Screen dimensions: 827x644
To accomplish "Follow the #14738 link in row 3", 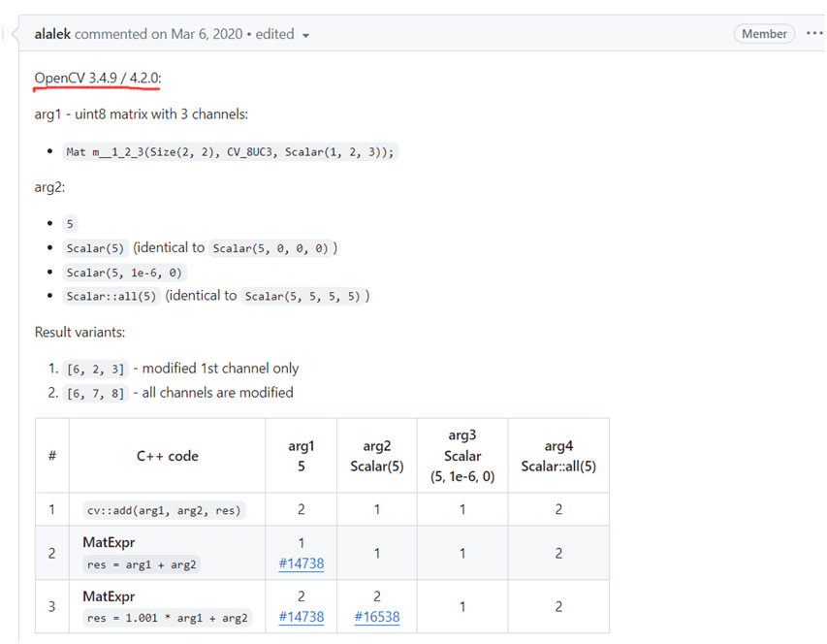I will click(x=301, y=617).
